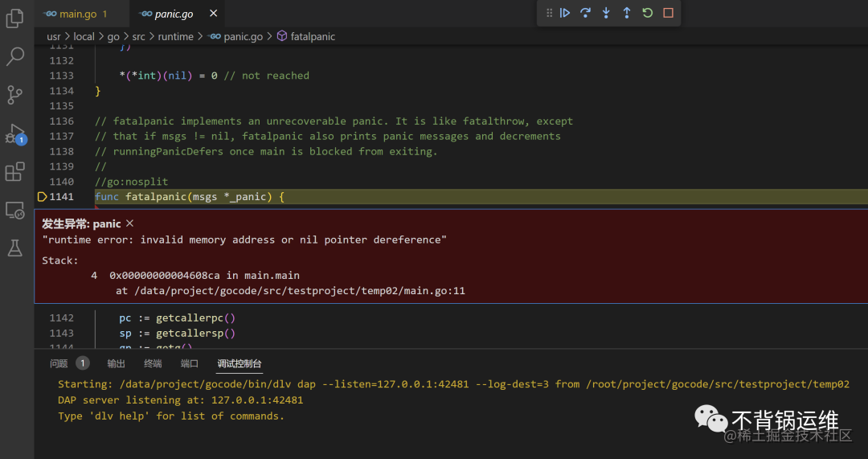The width and height of the screenshot is (868, 459).
Task: Open the Search view in activity bar
Action: [x=14, y=56]
